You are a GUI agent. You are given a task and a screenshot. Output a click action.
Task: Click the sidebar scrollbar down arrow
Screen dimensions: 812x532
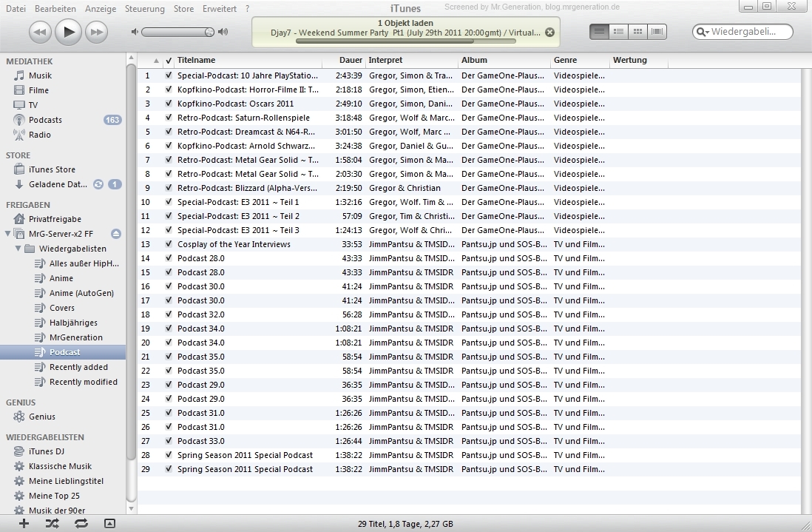(x=131, y=508)
